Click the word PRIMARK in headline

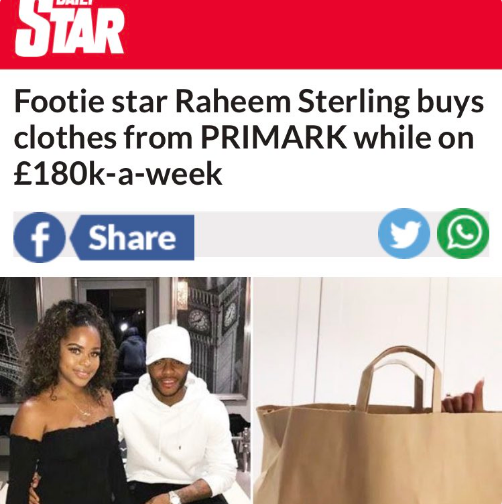pyautogui.click(x=273, y=137)
